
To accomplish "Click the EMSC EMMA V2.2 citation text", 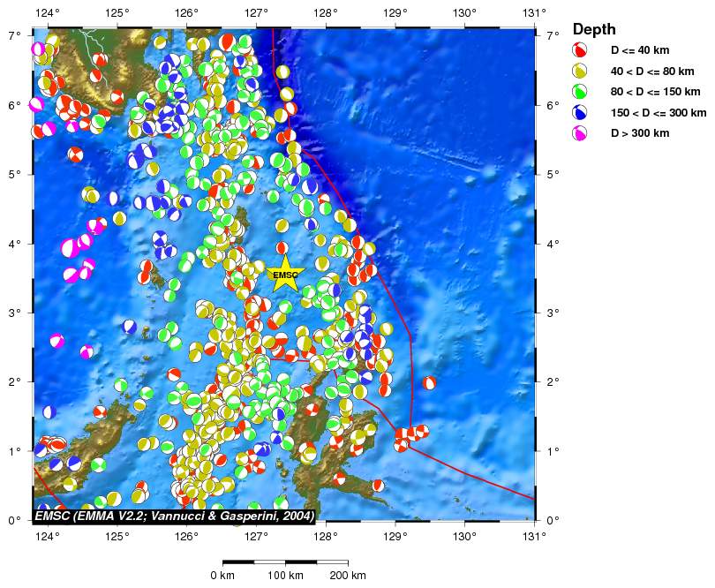I will [x=174, y=515].
